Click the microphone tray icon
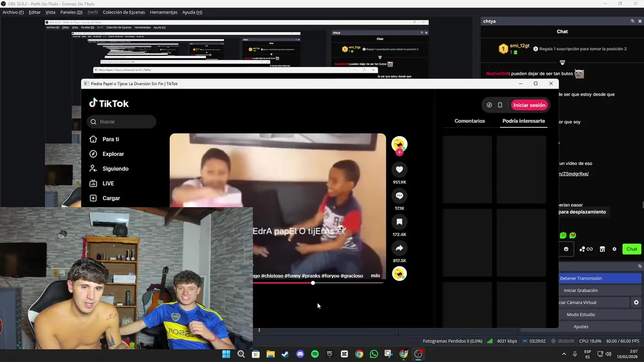Screen dimensions: 644x362 575,354
